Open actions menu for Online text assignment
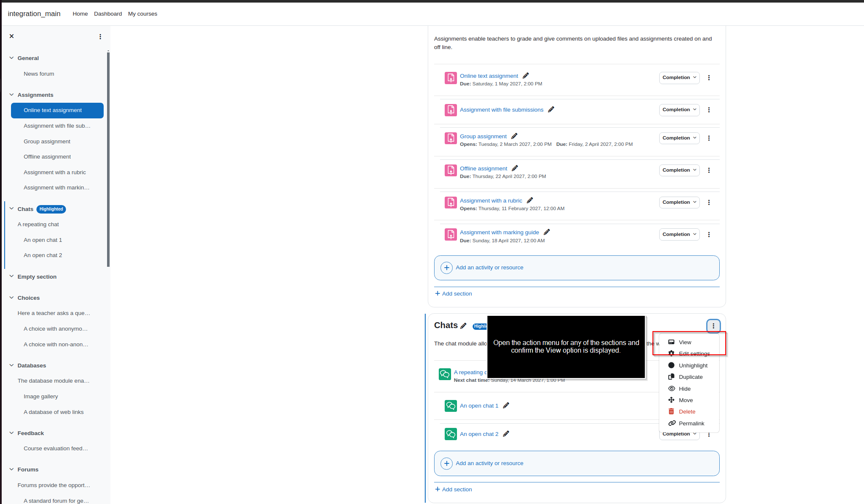This screenshot has width=864, height=504. 709,78
